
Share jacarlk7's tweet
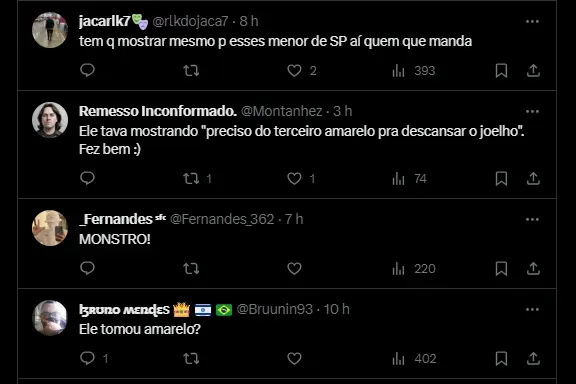pos(533,70)
